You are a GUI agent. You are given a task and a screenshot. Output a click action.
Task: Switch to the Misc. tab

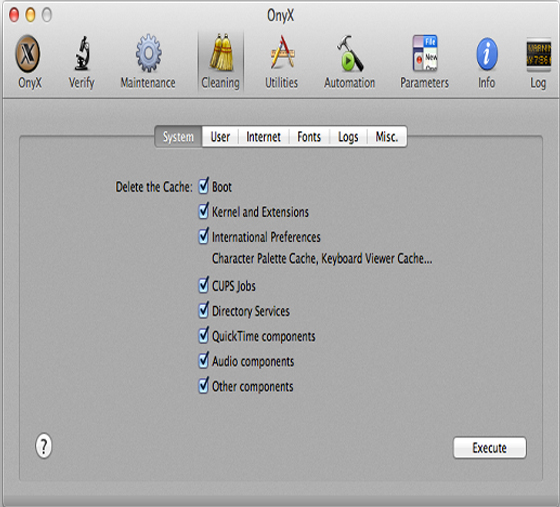(387, 136)
